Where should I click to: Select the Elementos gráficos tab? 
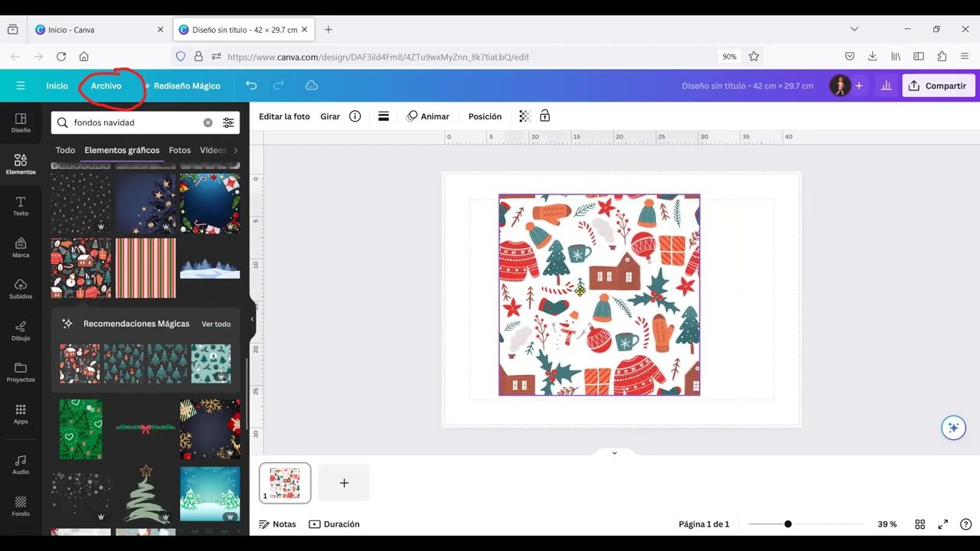(122, 150)
